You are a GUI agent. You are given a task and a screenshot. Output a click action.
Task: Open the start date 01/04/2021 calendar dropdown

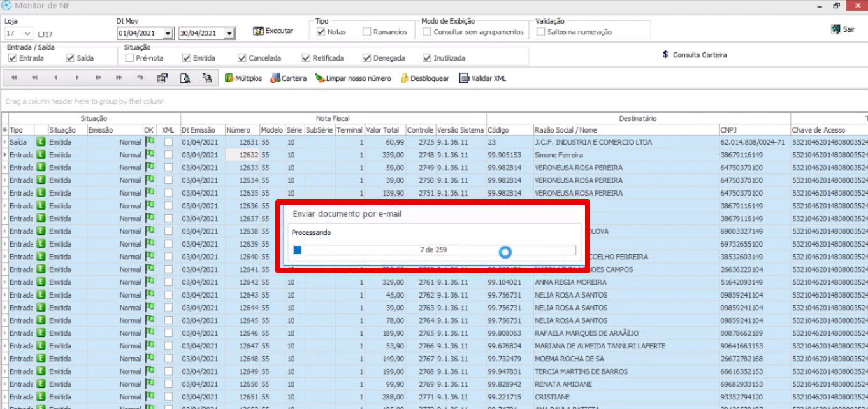pyautogui.click(x=168, y=33)
